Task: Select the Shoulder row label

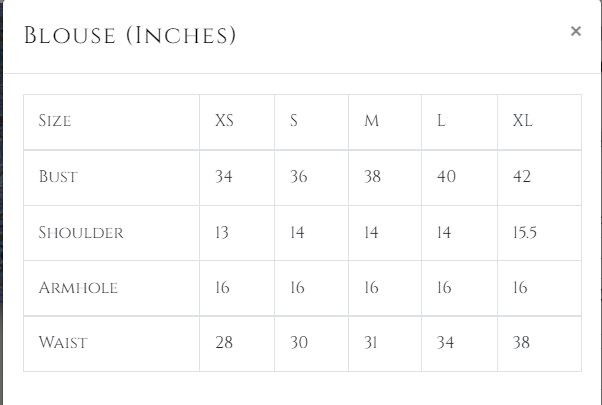Action: tap(81, 233)
